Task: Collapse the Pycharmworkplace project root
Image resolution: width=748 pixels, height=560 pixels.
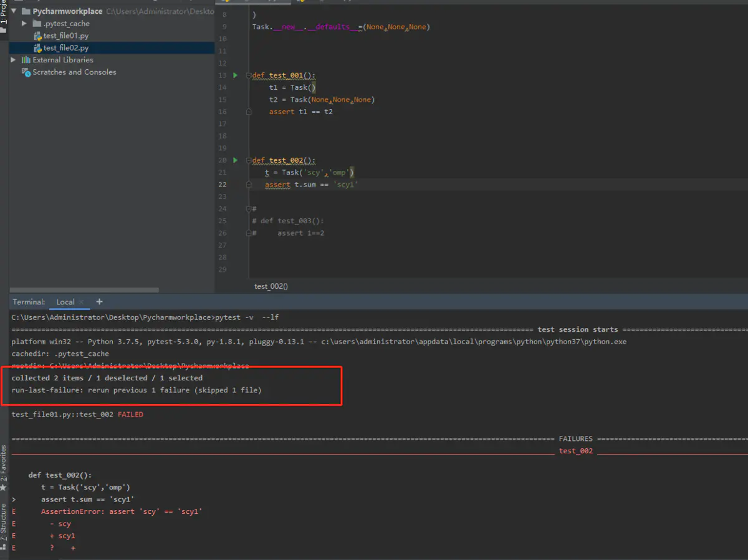Action: (13, 11)
